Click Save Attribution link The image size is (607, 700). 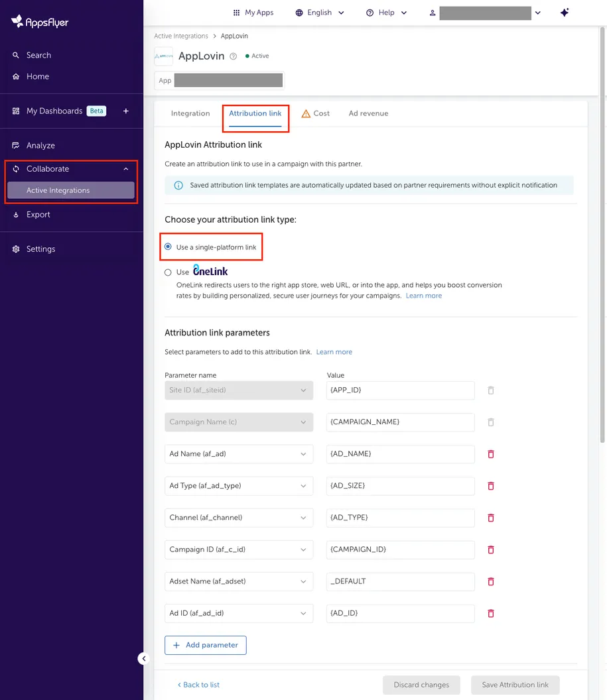tap(515, 685)
